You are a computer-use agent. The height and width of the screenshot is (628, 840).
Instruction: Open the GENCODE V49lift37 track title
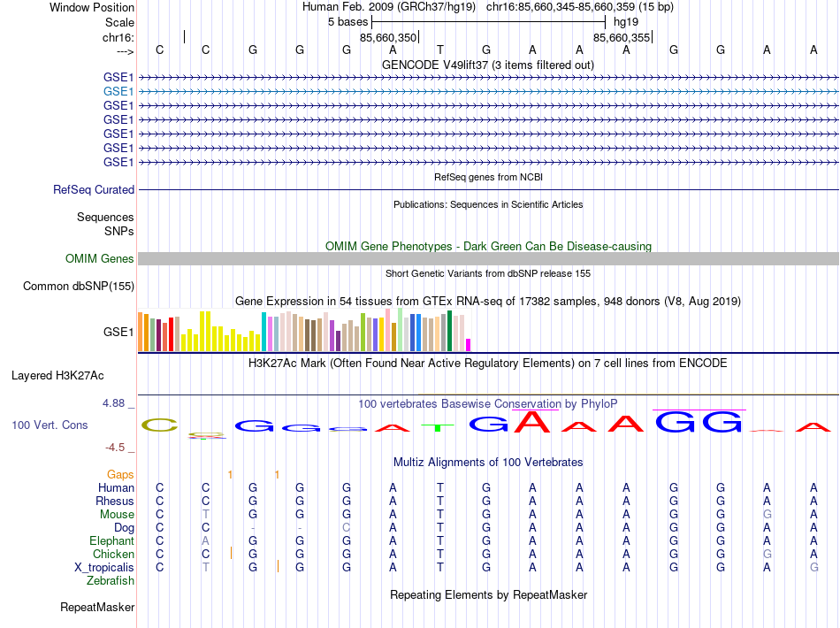(x=488, y=65)
